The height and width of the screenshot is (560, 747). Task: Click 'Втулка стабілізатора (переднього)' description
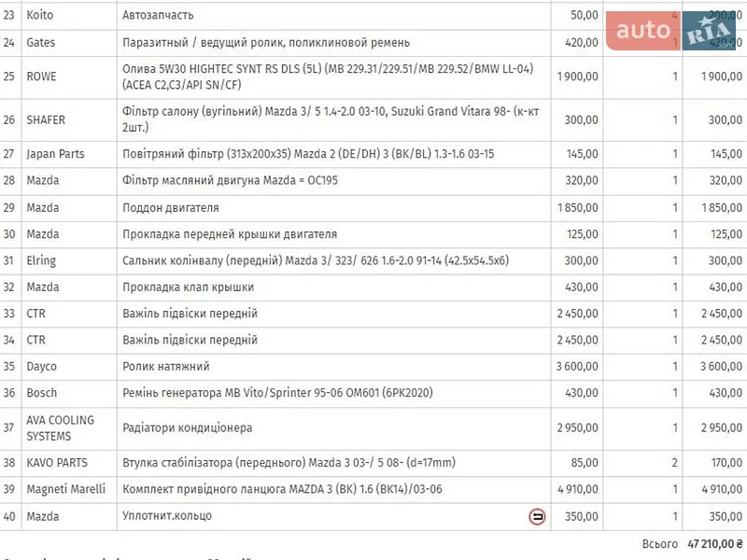[289, 462]
